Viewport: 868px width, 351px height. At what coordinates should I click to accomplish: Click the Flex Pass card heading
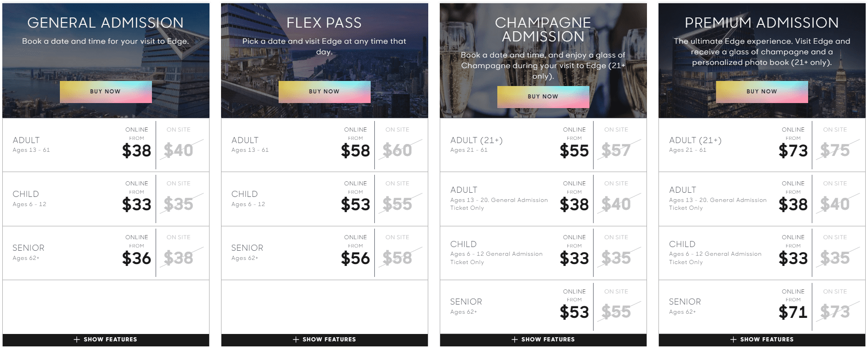click(324, 23)
